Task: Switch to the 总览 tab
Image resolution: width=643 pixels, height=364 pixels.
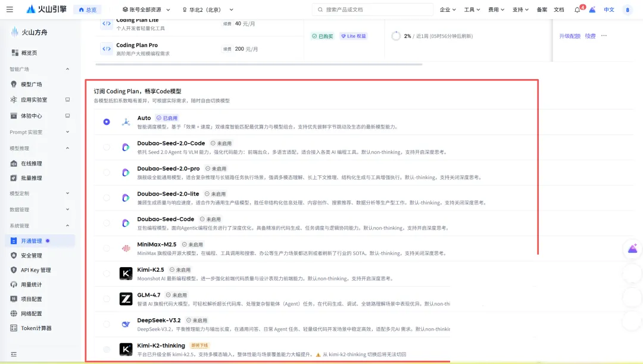Action: (x=88, y=10)
